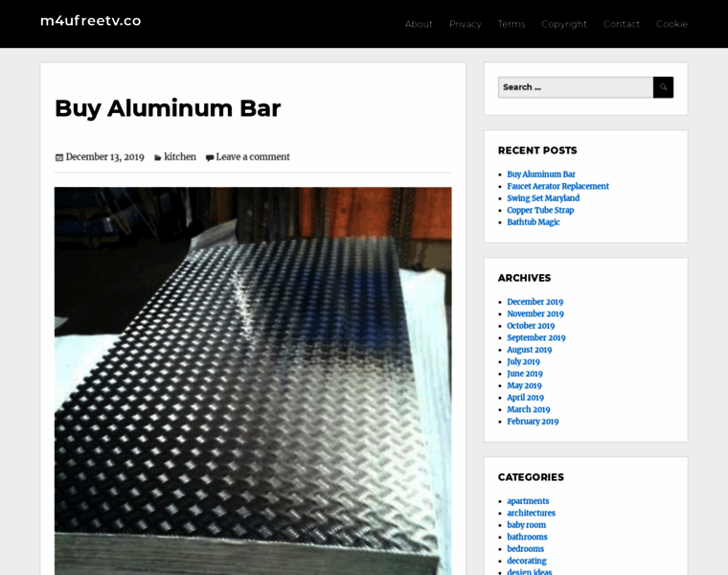The image size is (728, 575).
Task: Open the Terms menu link
Action: [x=512, y=24]
